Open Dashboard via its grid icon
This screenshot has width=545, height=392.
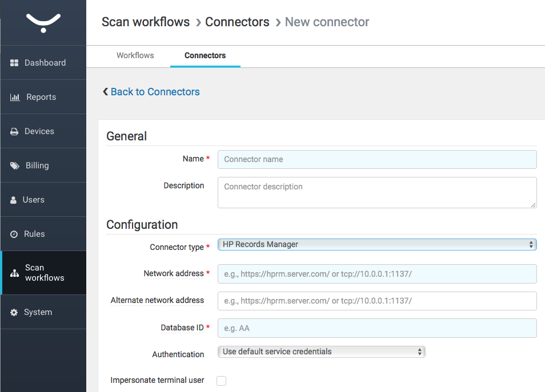[15, 63]
